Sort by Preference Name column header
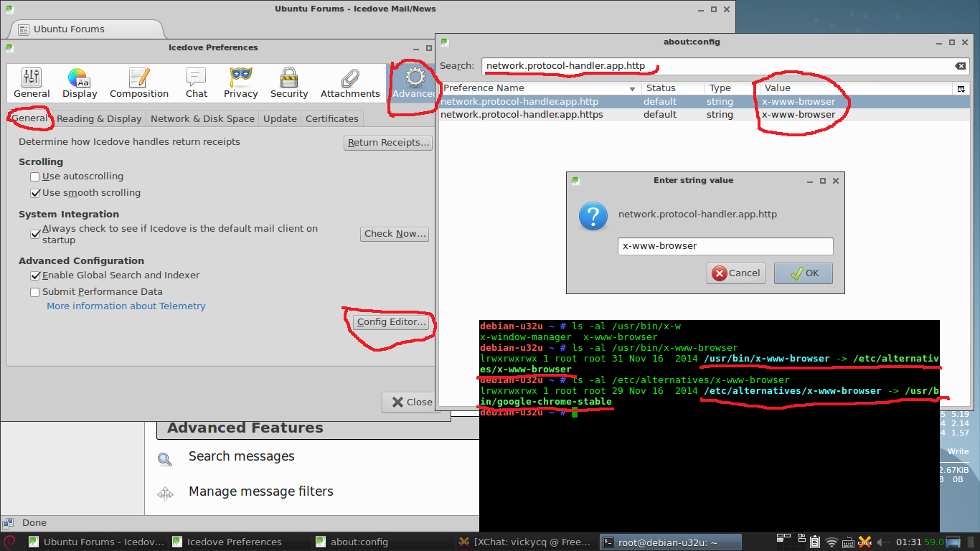 coord(540,88)
